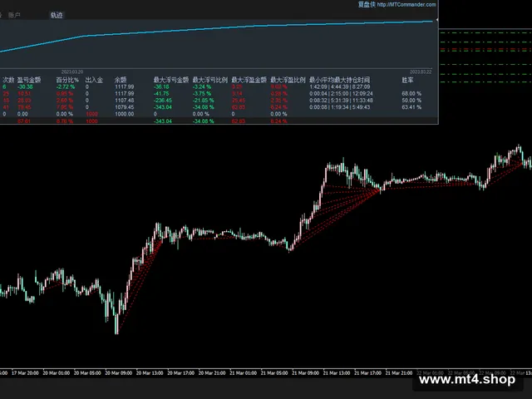Click the 21 Mar 01:00 time axis label
This screenshot has height=399, width=532.
244,373
